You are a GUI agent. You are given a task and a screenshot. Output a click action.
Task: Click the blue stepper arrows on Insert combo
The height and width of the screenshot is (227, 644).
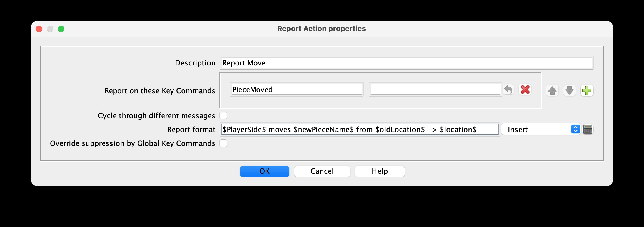click(x=576, y=129)
